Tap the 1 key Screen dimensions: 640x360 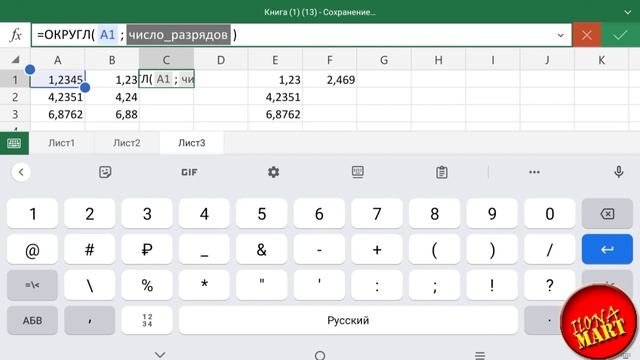tap(32, 213)
